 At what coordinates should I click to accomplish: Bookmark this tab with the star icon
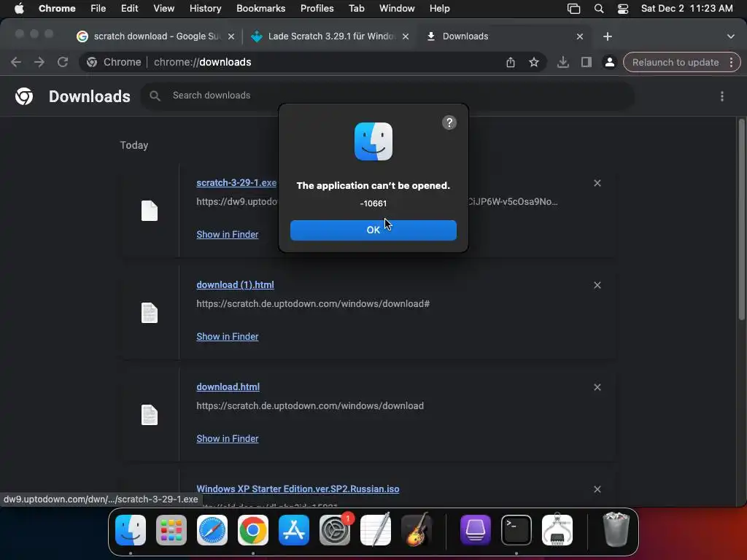pos(533,63)
